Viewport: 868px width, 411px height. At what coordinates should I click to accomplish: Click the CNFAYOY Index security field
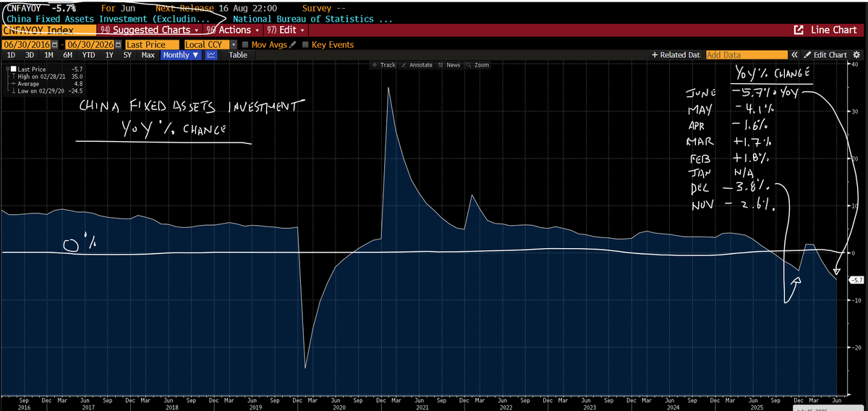[48, 30]
